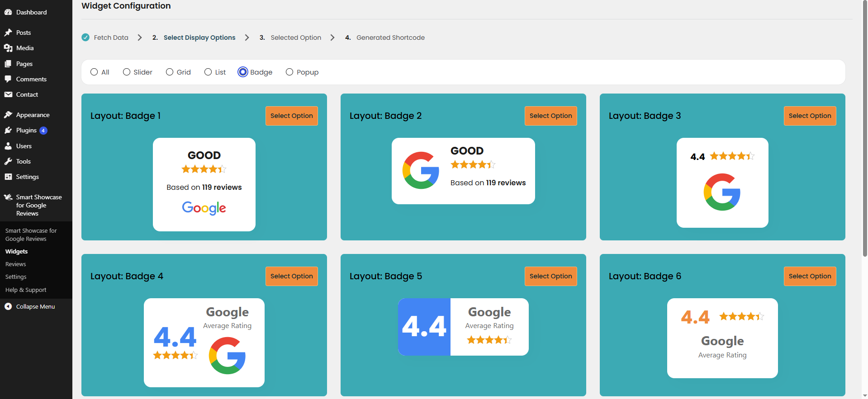Viewport: 868px width, 399px height.
Task: Click 'Based on 119 reviews' in Badge 2
Action: coord(488,183)
